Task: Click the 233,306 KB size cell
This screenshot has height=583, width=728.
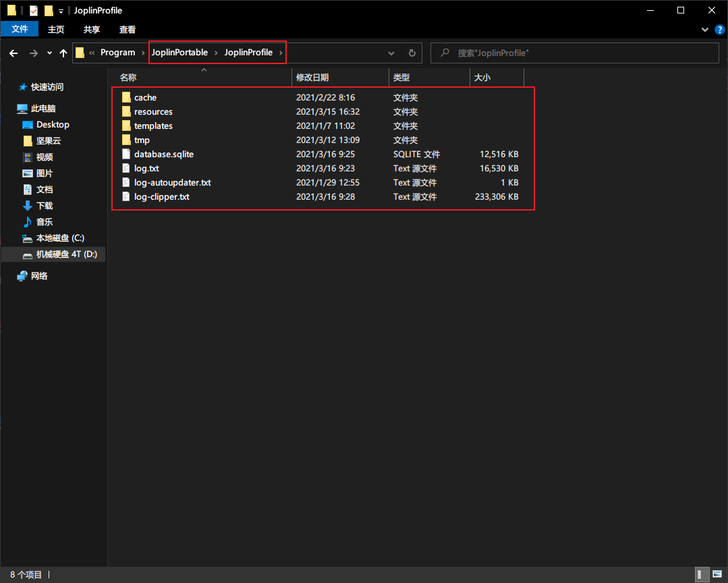Action: [497, 197]
